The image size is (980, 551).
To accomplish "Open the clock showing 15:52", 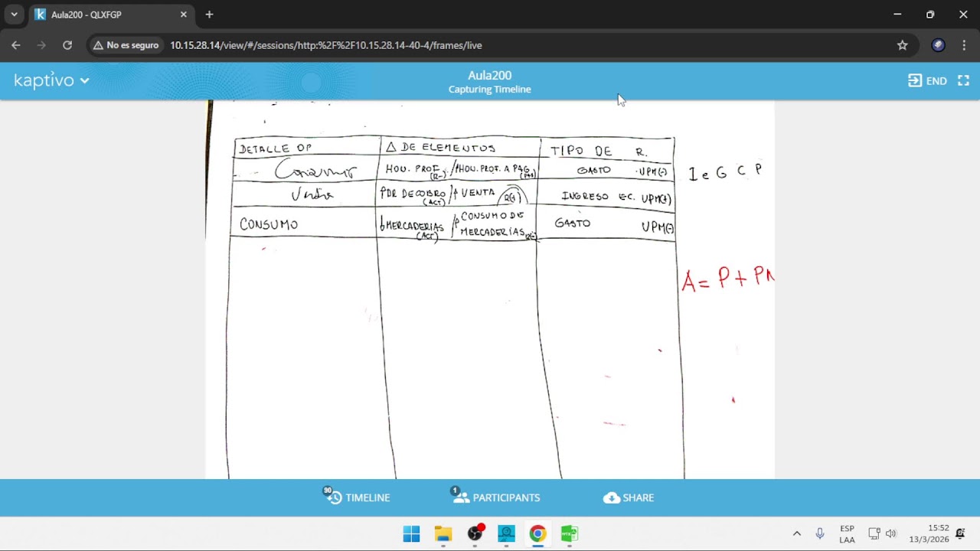I will point(929,533).
